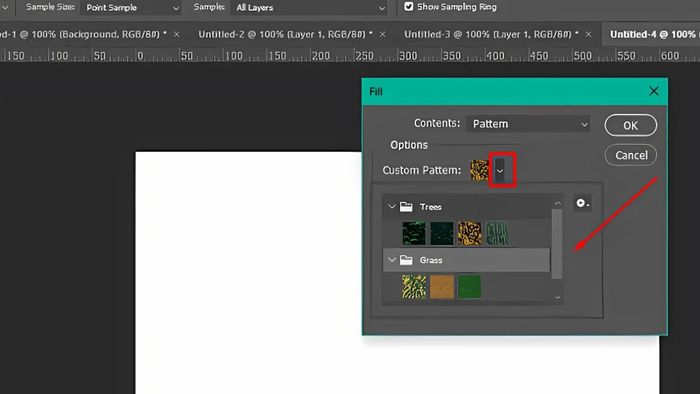Open the Custom Pattern picker dropdown arrow

tap(500, 170)
